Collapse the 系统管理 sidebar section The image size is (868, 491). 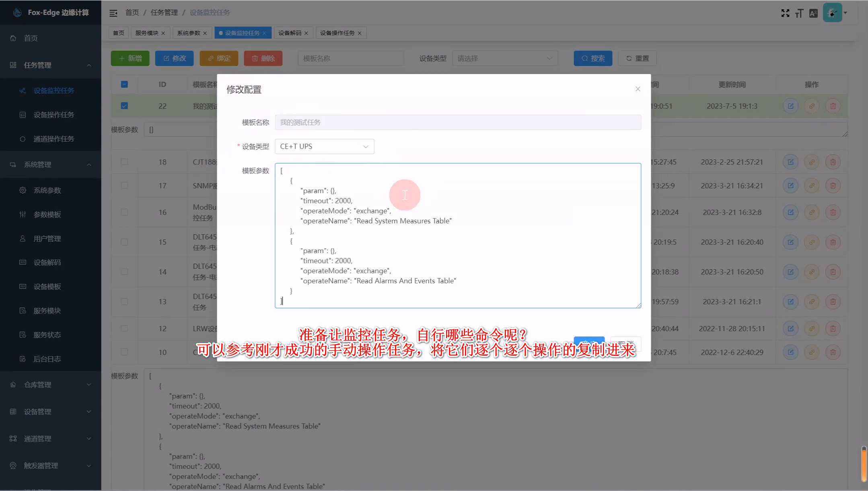[x=50, y=165]
